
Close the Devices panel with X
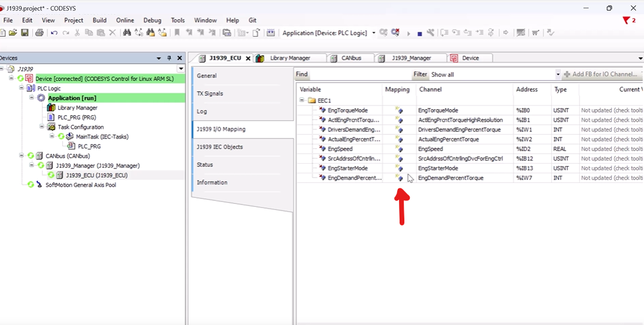click(x=180, y=58)
